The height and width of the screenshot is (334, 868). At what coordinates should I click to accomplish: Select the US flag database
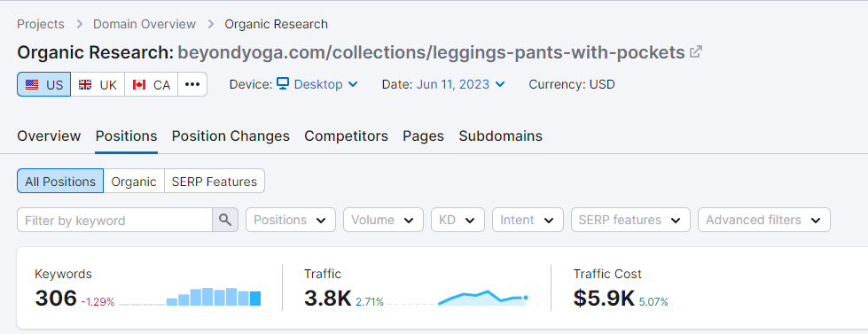[x=43, y=84]
